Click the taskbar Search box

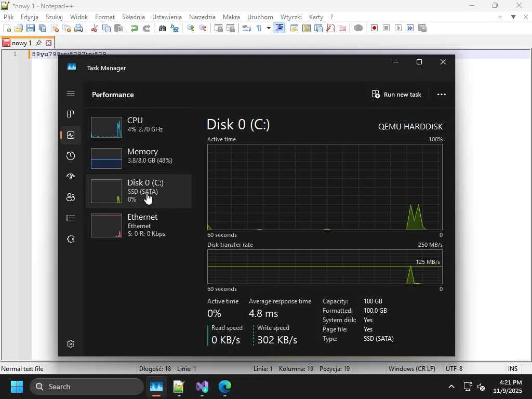point(87,387)
